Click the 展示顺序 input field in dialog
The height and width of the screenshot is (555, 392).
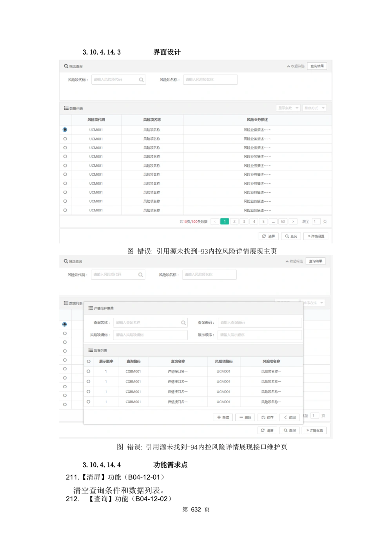click(x=260, y=335)
